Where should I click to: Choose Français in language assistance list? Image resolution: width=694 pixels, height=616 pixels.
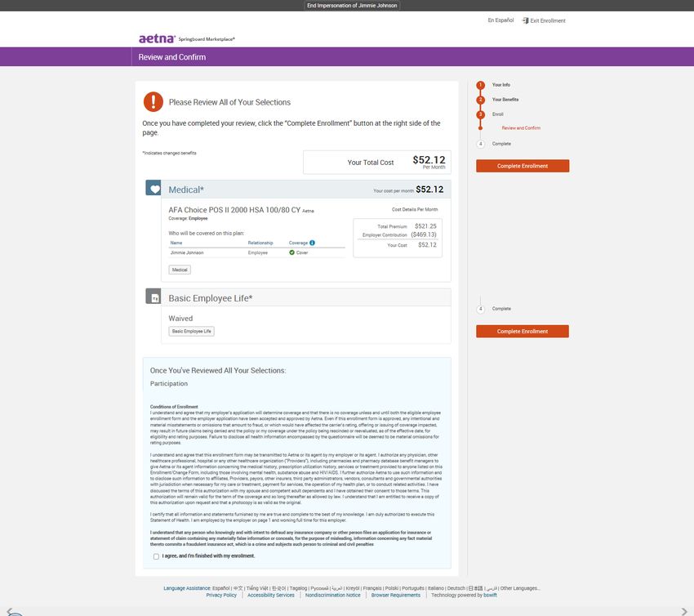(x=372, y=588)
